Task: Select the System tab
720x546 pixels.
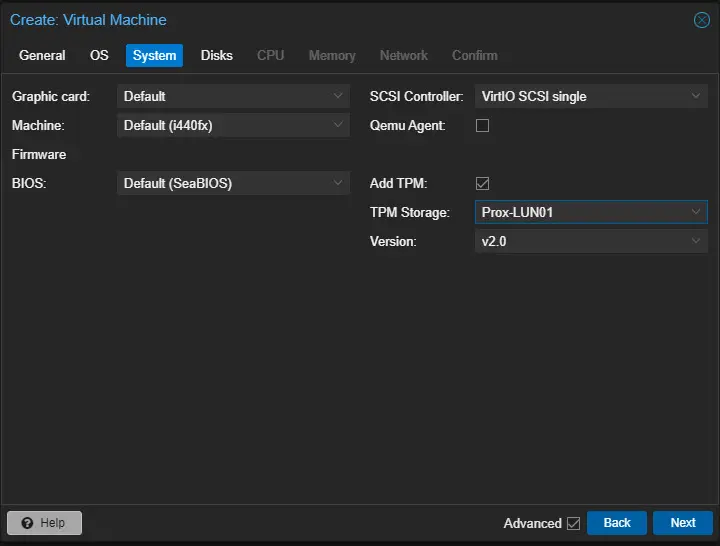Action: click(x=154, y=55)
